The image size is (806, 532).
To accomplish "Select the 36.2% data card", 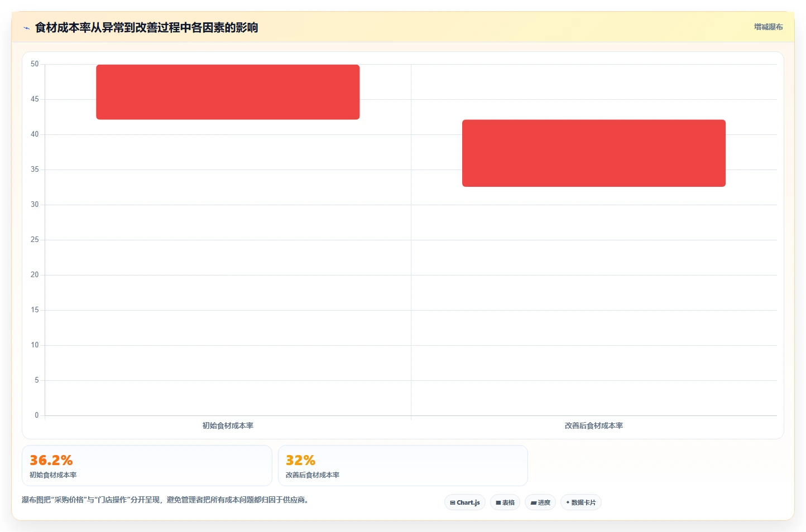I will 147,466.
